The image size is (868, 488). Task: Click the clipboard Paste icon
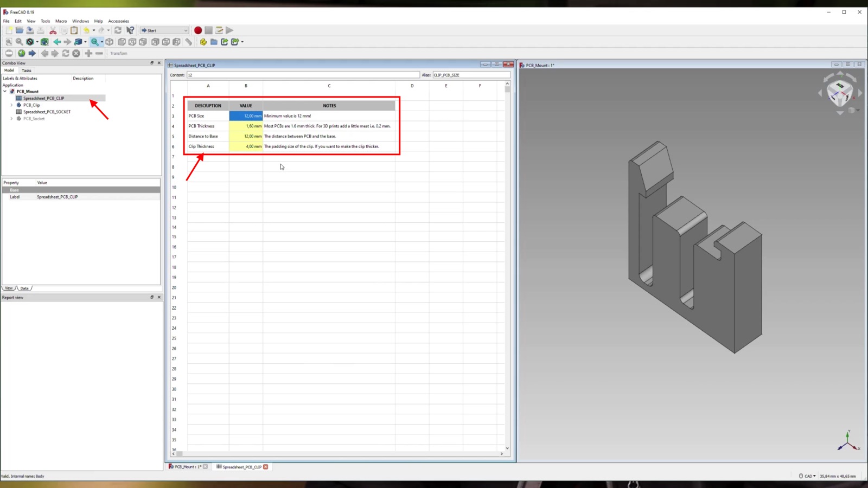tap(74, 30)
